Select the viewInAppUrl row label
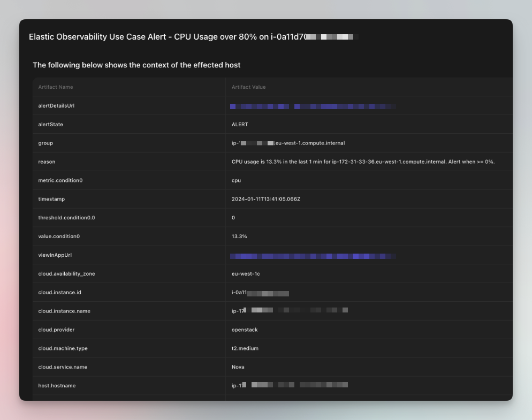 pos(55,255)
